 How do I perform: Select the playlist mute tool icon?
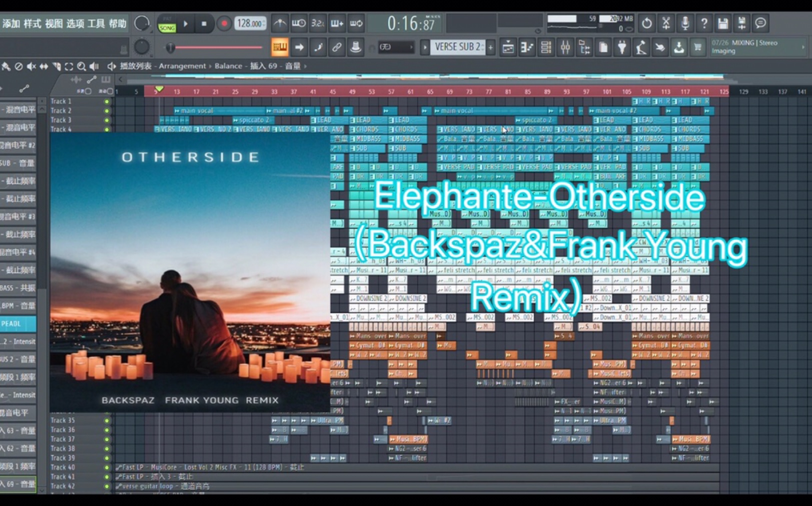(x=31, y=66)
